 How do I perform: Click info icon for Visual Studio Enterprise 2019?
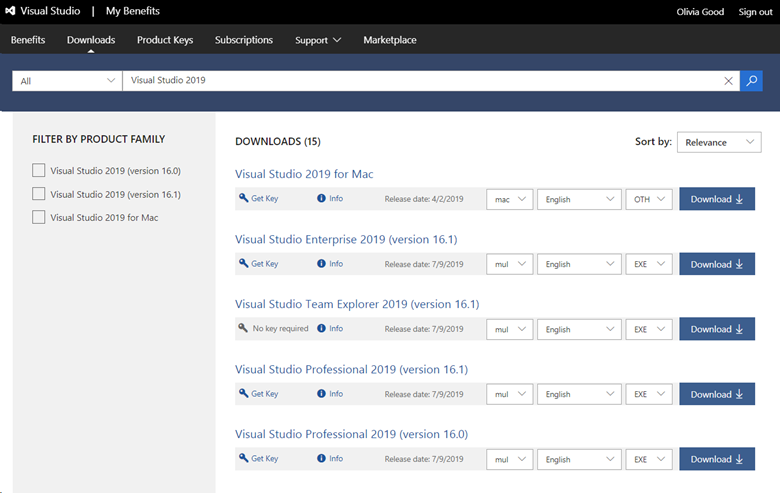[x=321, y=264]
